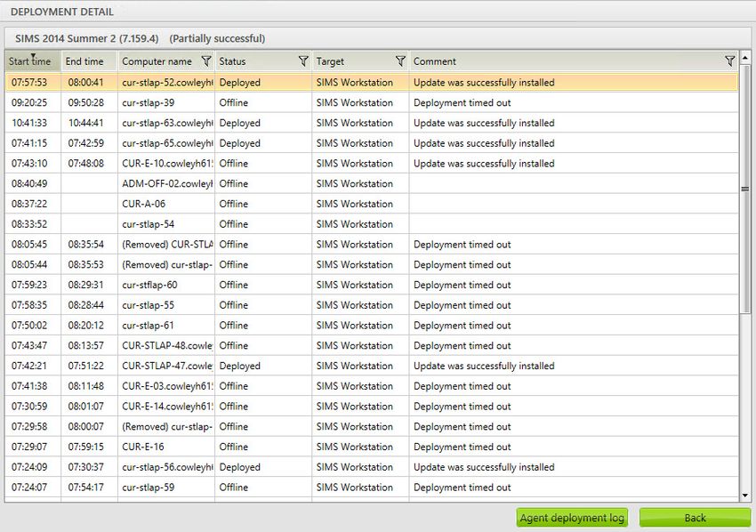Open the Computer name column filter
The height and width of the screenshot is (532, 756).
206,61
